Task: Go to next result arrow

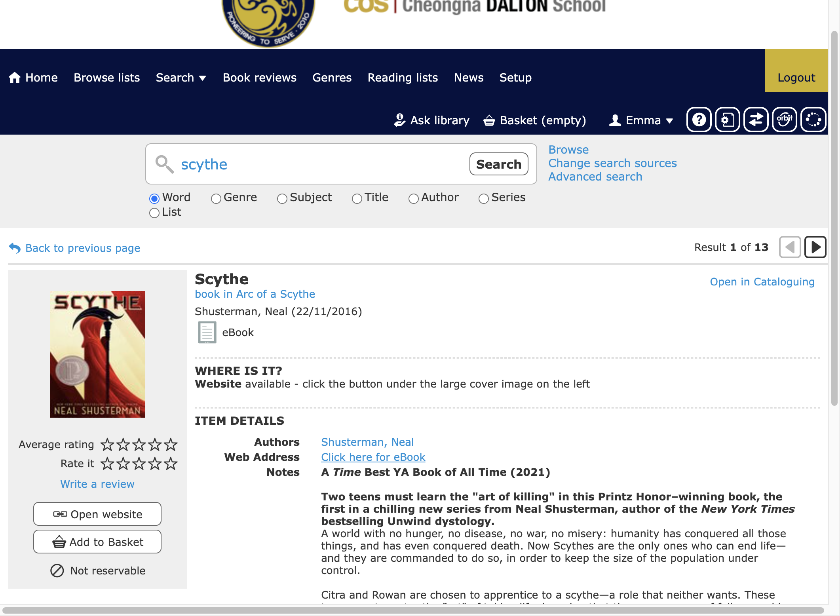Action: tap(815, 247)
